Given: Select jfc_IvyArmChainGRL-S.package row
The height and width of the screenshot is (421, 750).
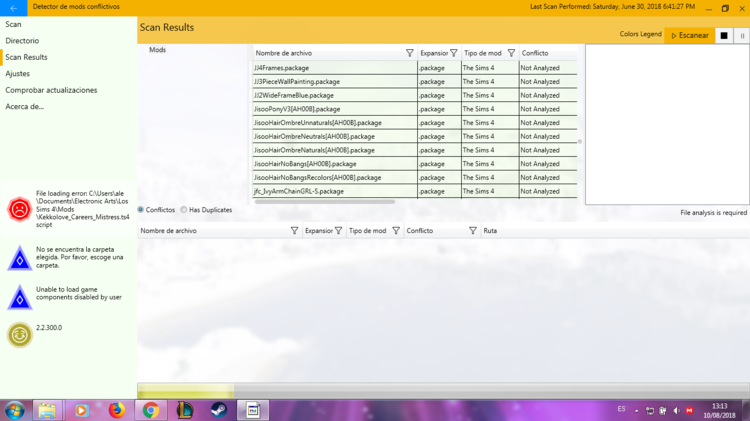Looking at the screenshot, I should [415, 191].
